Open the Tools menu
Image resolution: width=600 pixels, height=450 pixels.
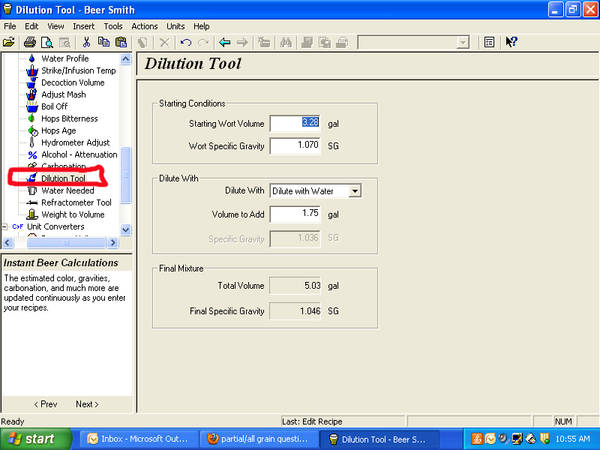(113, 26)
